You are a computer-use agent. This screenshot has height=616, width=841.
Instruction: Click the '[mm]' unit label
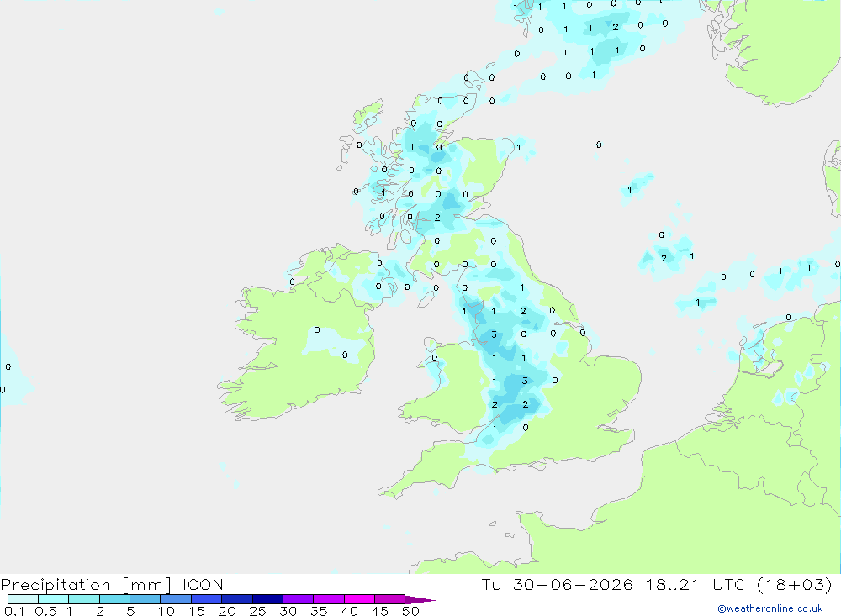pos(147,585)
